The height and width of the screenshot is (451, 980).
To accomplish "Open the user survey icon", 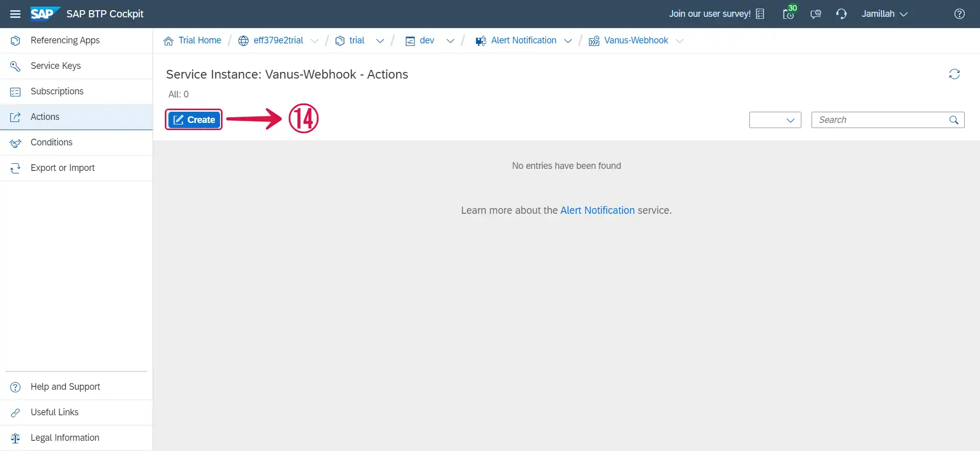I will click(760, 14).
